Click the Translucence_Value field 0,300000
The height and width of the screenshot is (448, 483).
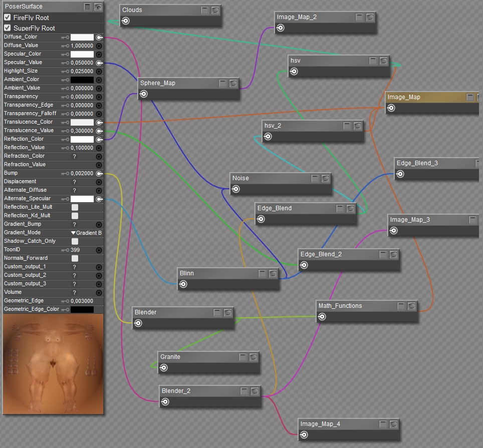(82, 131)
